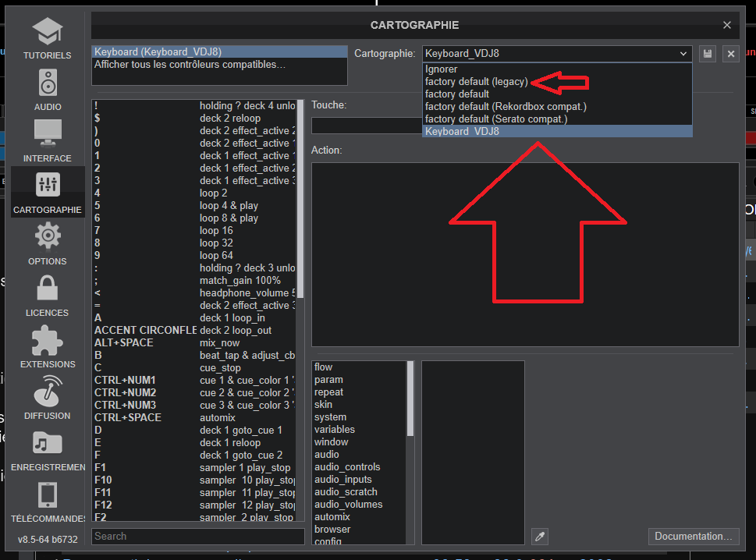Select key E deck 1 reloop row
The height and width of the screenshot is (560, 756).
point(194,442)
